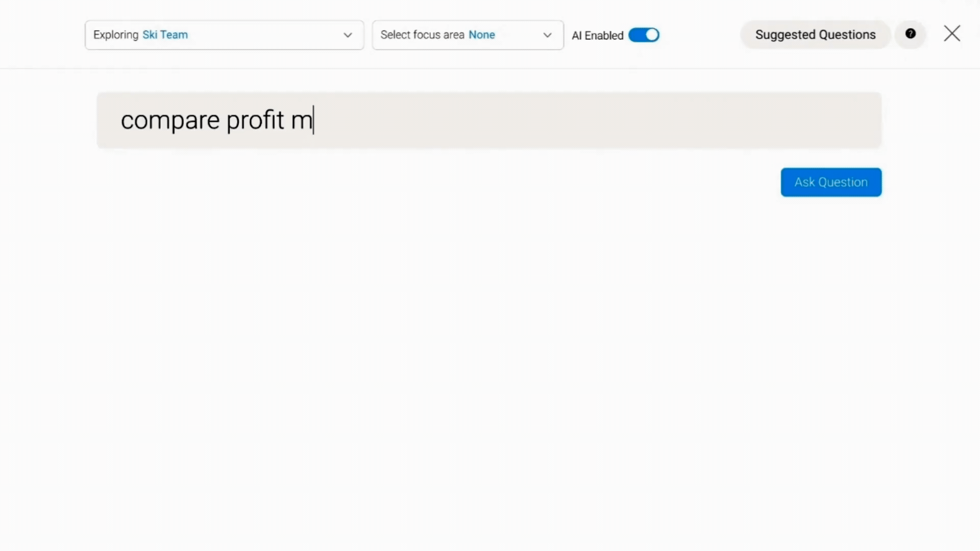Open Suggested Questions
The image size is (980, 551).
(x=815, y=35)
